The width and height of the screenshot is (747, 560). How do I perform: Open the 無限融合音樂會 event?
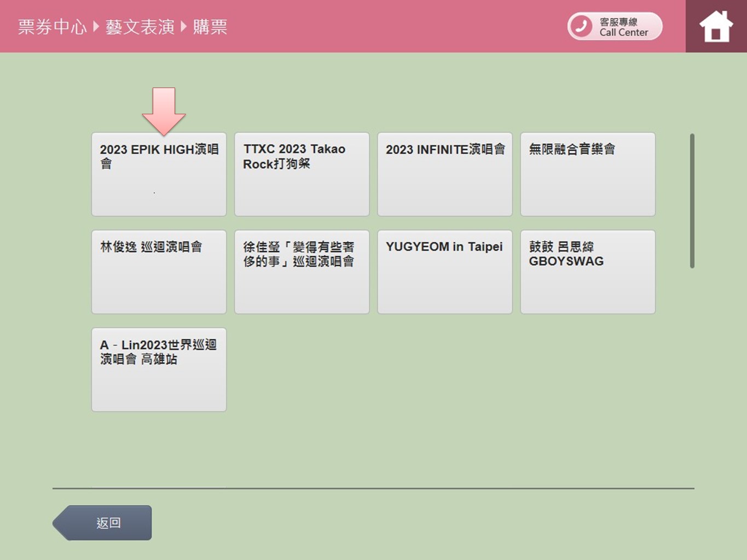(x=587, y=174)
